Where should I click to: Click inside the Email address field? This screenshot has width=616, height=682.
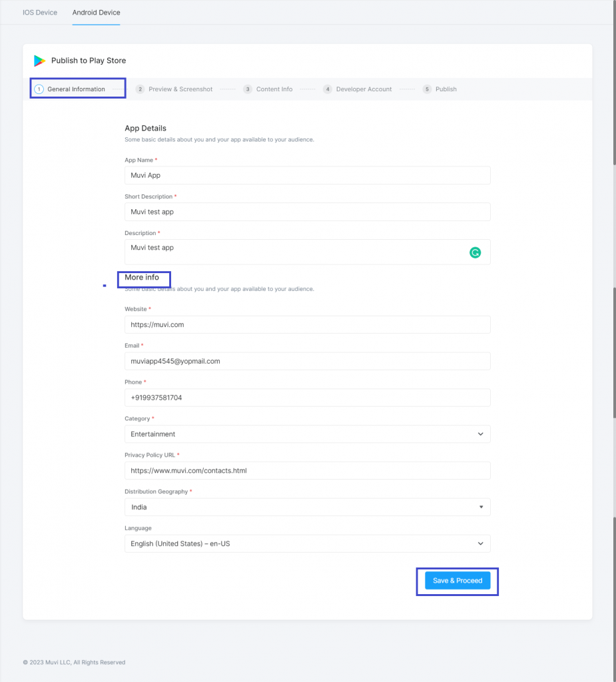(306, 360)
